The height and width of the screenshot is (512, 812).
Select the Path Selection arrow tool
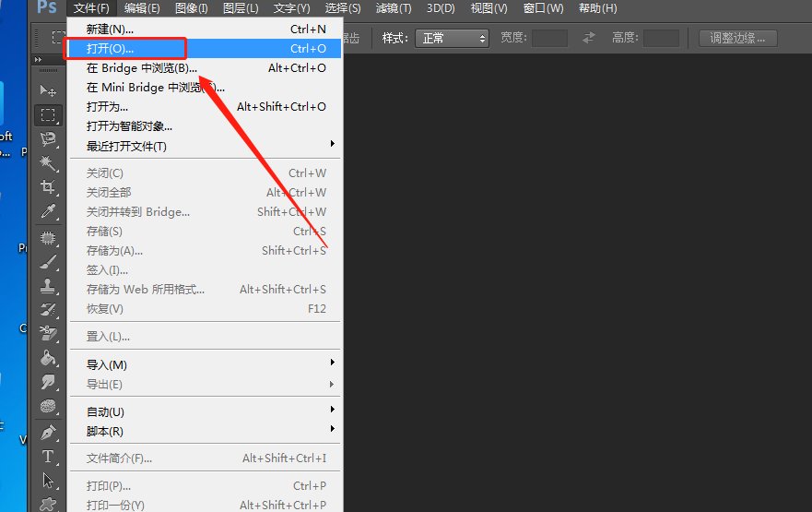coord(48,481)
